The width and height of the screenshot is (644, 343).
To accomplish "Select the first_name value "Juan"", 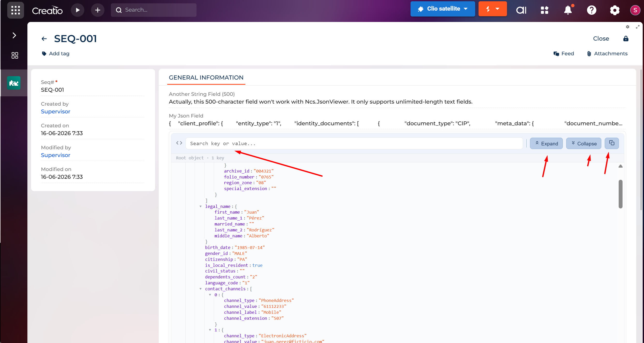I will pyautogui.click(x=252, y=212).
